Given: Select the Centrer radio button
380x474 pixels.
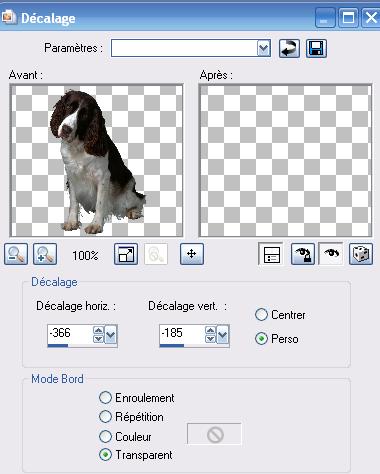Looking at the screenshot, I should (261, 314).
